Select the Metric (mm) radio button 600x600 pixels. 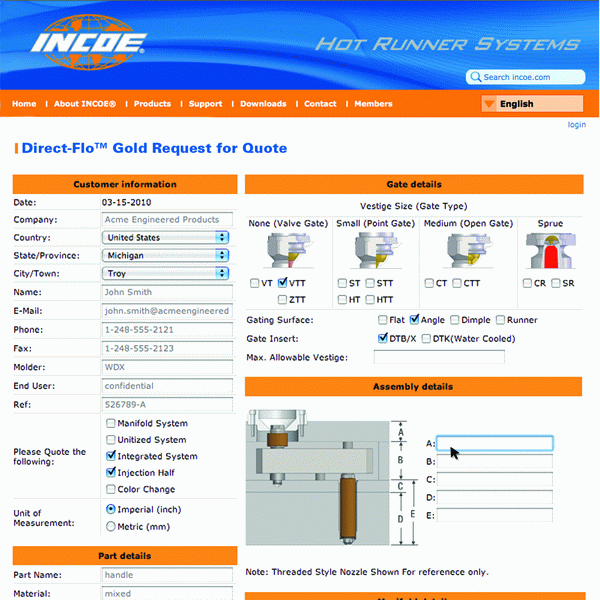click(111, 527)
